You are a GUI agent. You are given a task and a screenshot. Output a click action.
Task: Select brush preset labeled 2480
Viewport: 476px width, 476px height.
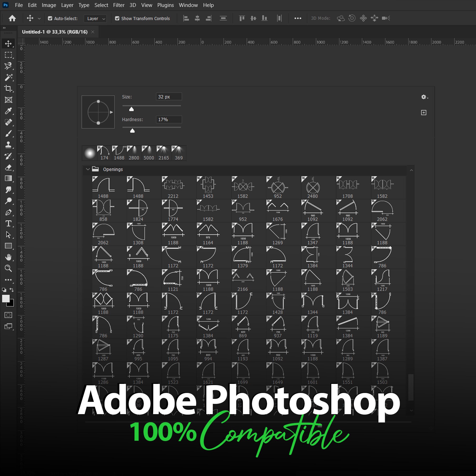[312, 188]
